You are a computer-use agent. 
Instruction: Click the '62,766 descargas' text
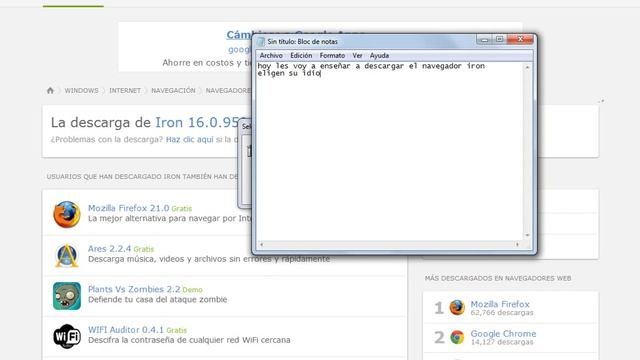coord(502,313)
